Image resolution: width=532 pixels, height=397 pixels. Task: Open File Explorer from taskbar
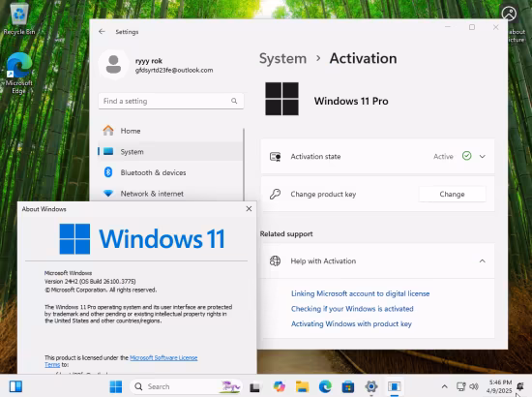(302, 386)
